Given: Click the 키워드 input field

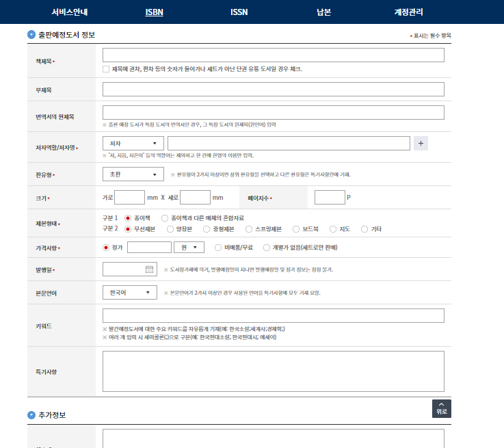Looking at the screenshot, I should [x=274, y=315].
